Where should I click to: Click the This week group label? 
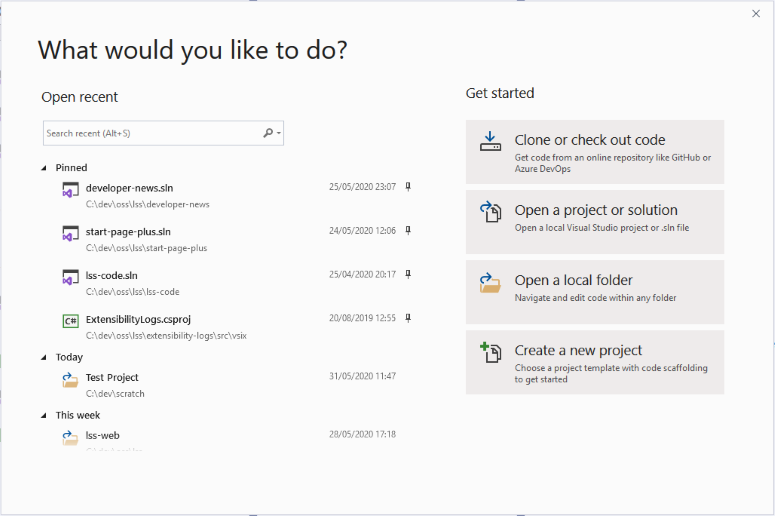[x=78, y=415]
